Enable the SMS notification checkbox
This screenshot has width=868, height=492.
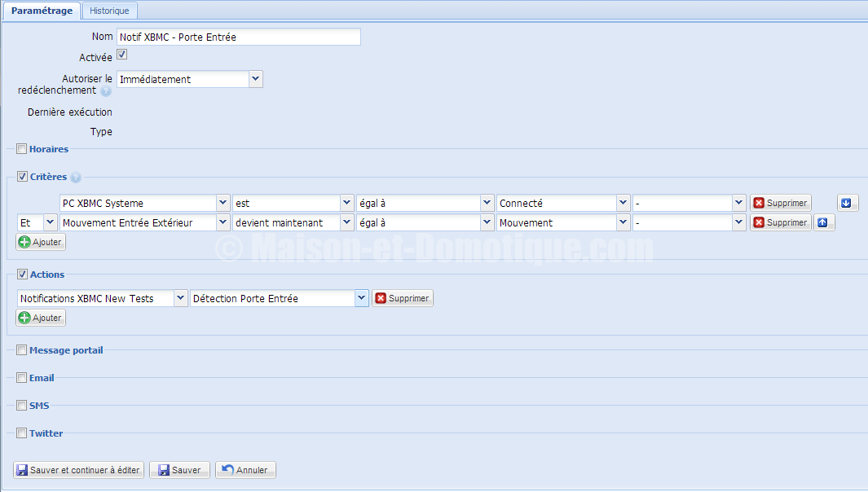tap(21, 405)
